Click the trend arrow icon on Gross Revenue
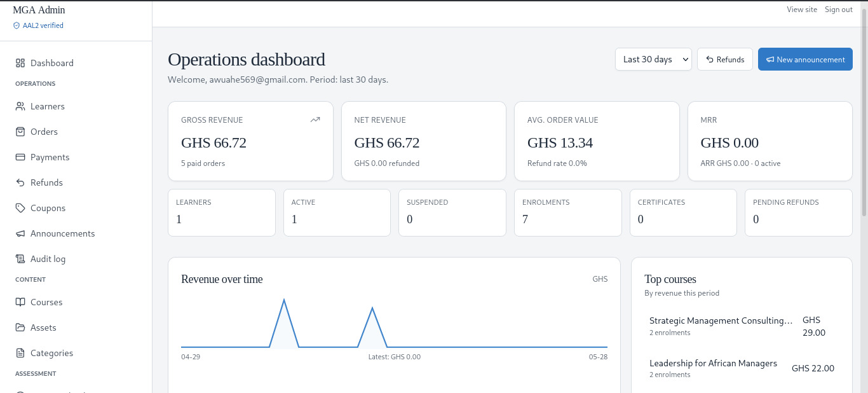 pyautogui.click(x=315, y=120)
